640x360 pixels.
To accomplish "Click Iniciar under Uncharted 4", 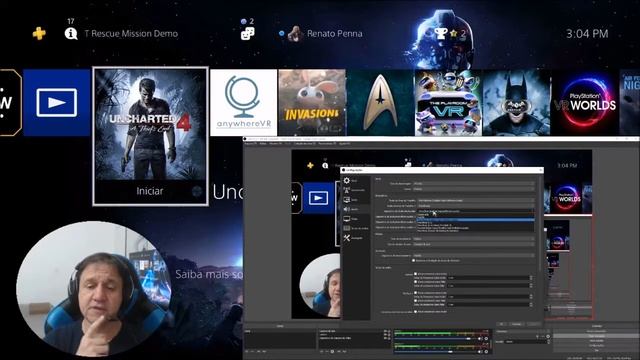I will point(149,191).
